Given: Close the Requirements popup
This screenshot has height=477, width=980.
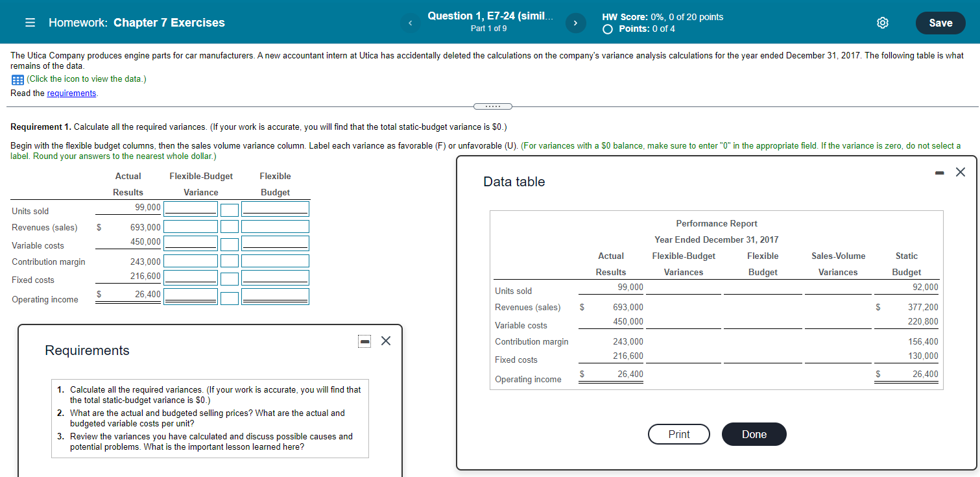Looking at the screenshot, I should point(386,341).
